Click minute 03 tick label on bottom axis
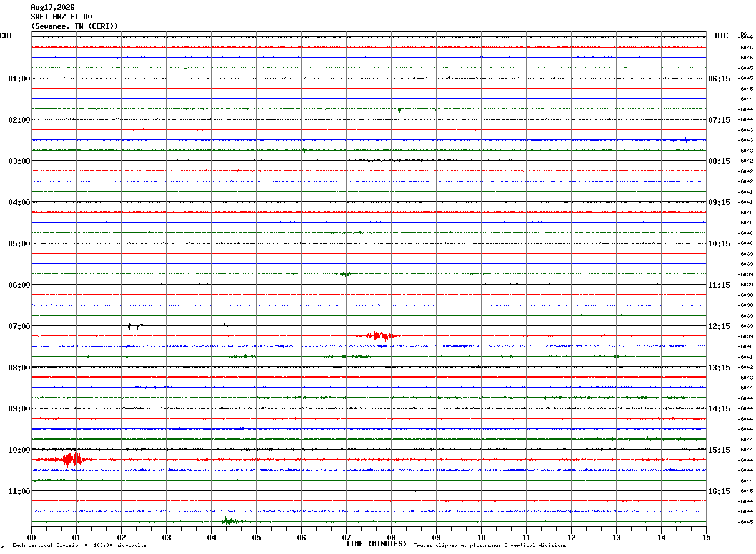Screen dimensions: 756x554 pyautogui.click(x=166, y=537)
